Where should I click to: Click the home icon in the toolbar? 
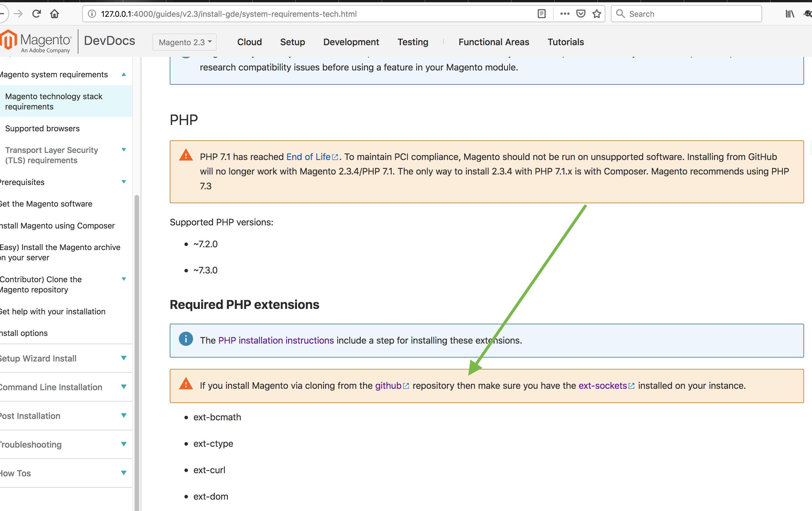tap(55, 14)
